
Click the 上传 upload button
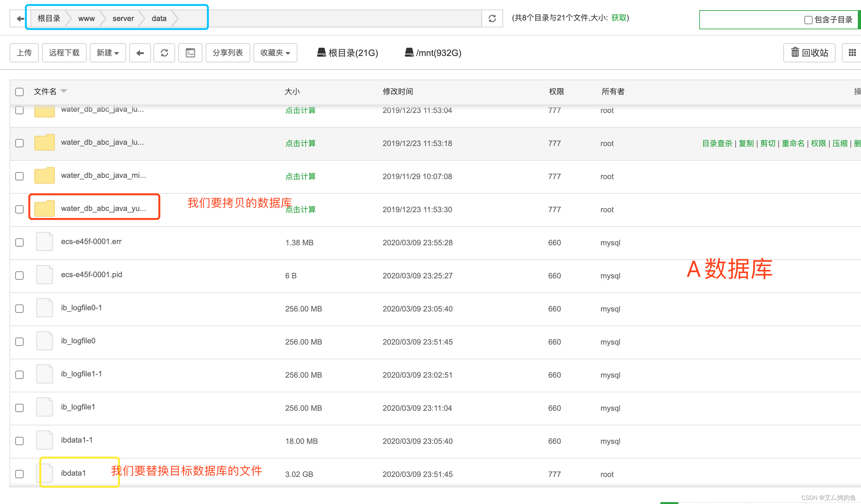tap(24, 53)
